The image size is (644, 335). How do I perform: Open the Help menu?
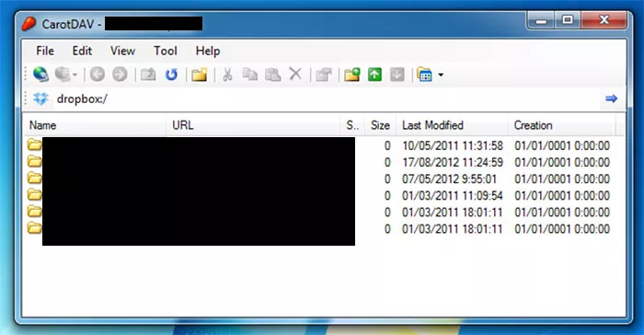[208, 51]
